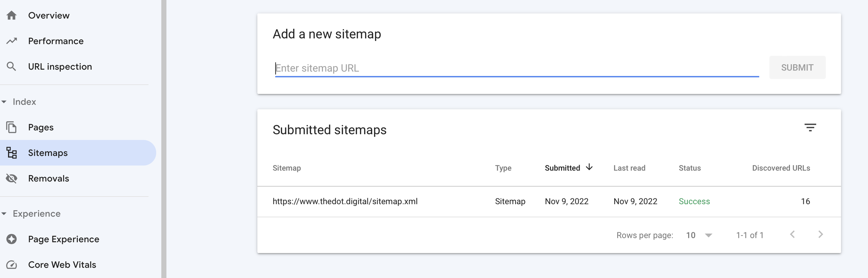Screen dimensions: 868x278
Task: Click the Pages document icon
Action: pos(11,127)
